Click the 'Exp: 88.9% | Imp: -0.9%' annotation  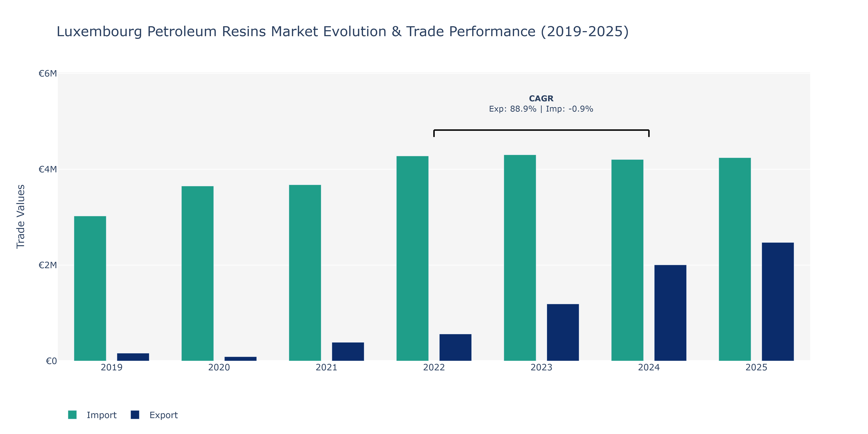541,109
